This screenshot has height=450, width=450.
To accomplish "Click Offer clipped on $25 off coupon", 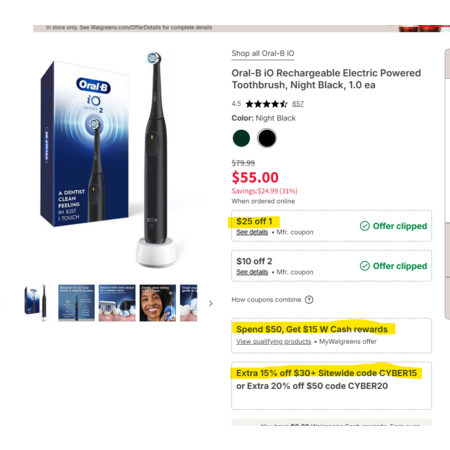I will pyautogui.click(x=400, y=226).
